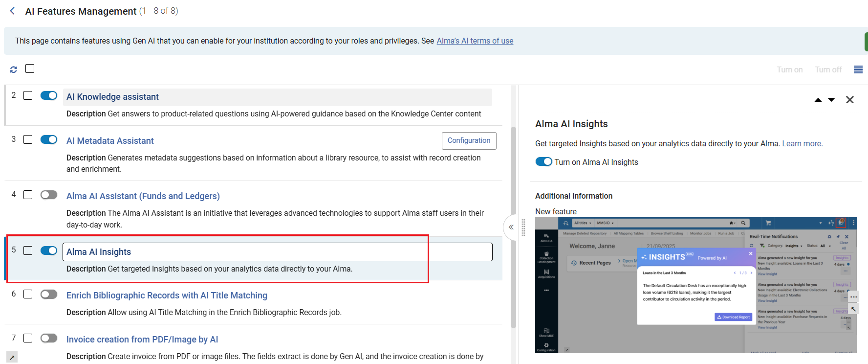
Task: Open the AI Metadata Assistant entry
Action: pos(110,141)
